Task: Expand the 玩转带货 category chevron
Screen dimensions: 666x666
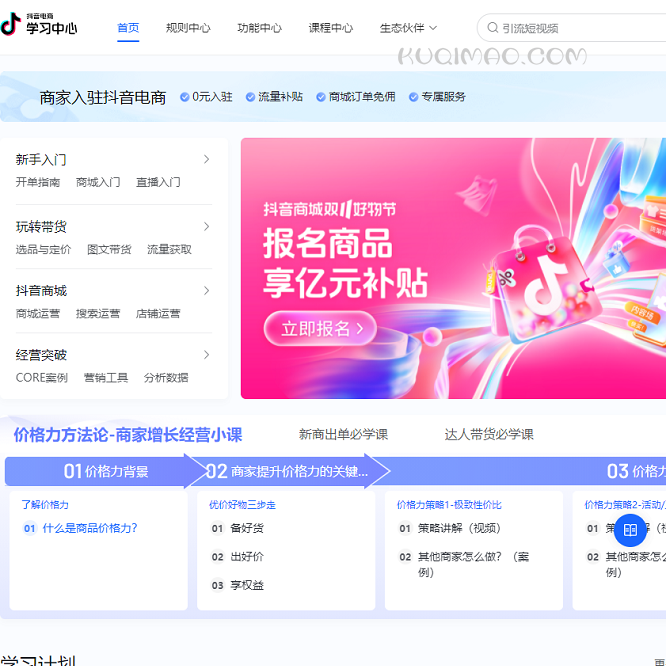Action: [206, 226]
